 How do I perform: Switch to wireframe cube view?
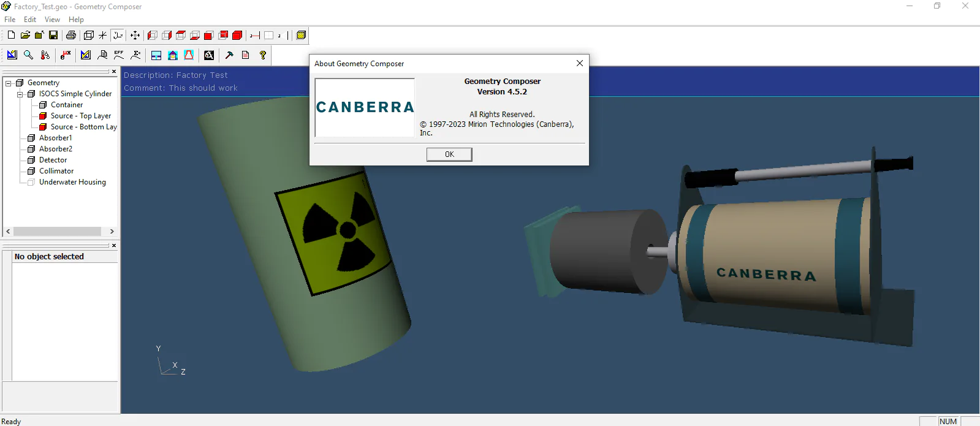click(89, 36)
